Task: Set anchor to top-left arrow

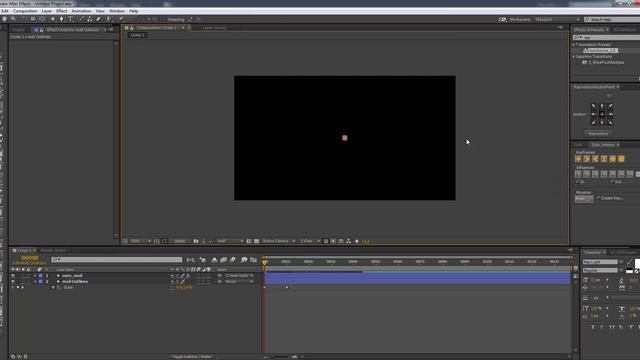Action: [x=594, y=106]
